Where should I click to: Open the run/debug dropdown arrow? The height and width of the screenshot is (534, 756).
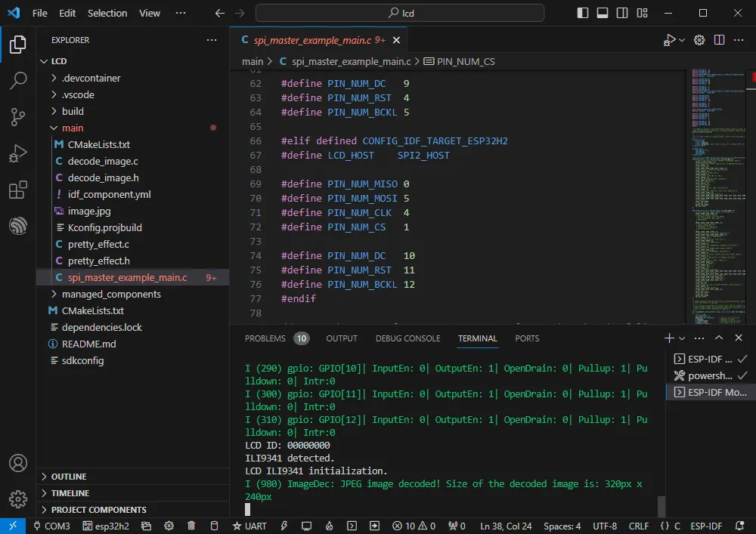point(682,40)
